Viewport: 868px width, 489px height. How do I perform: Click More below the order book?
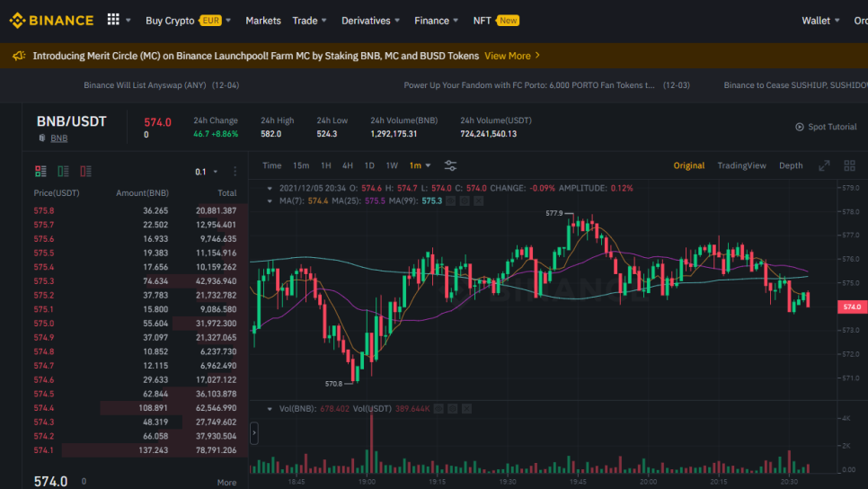226,483
